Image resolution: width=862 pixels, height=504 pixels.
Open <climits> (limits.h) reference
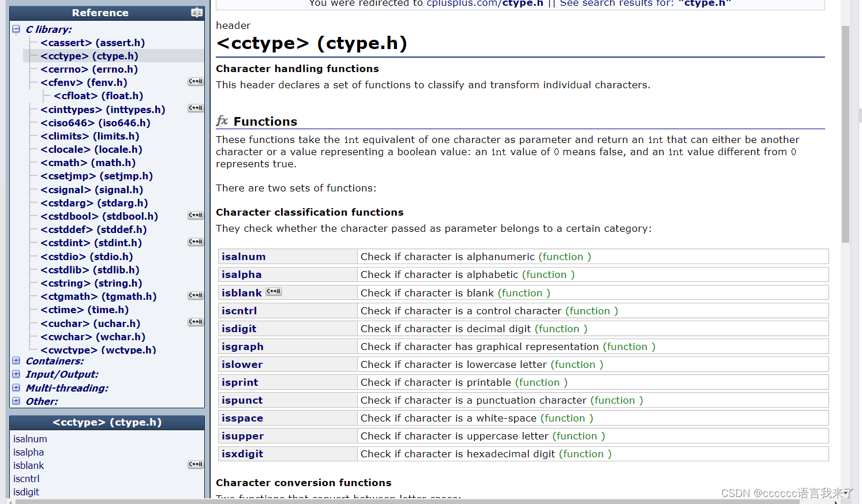click(90, 136)
